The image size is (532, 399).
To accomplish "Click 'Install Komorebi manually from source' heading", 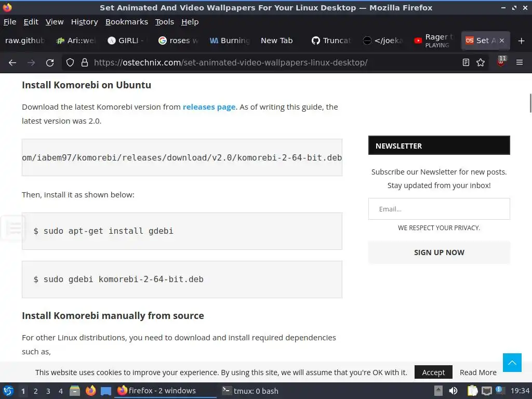I will pos(113,315).
